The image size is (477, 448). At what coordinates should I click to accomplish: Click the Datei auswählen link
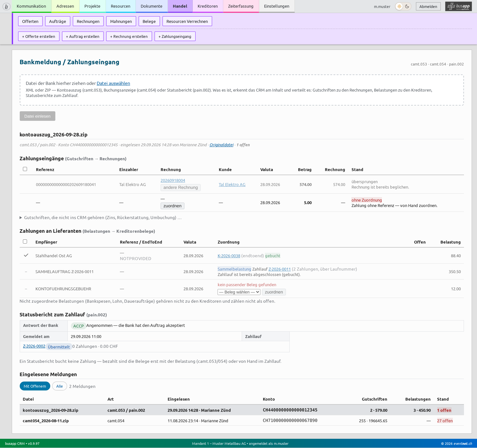coord(113,83)
